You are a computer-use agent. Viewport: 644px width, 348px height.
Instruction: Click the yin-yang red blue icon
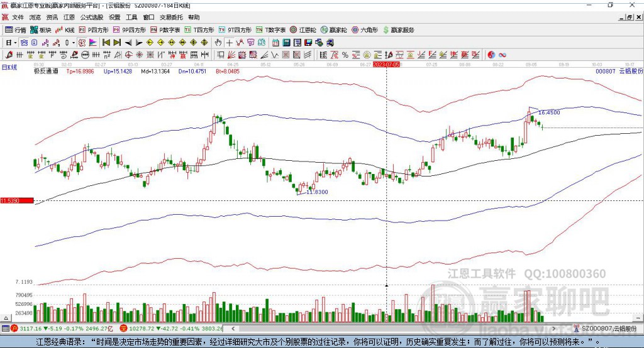[491, 55]
